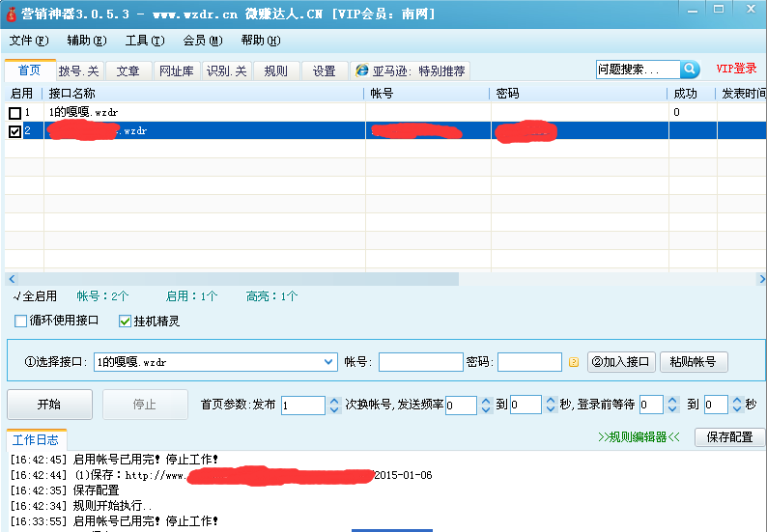Image resolution: width=767 pixels, height=532 pixels.
Task: Toggle the 循环使用接口 checkbox
Action: pos(20,322)
